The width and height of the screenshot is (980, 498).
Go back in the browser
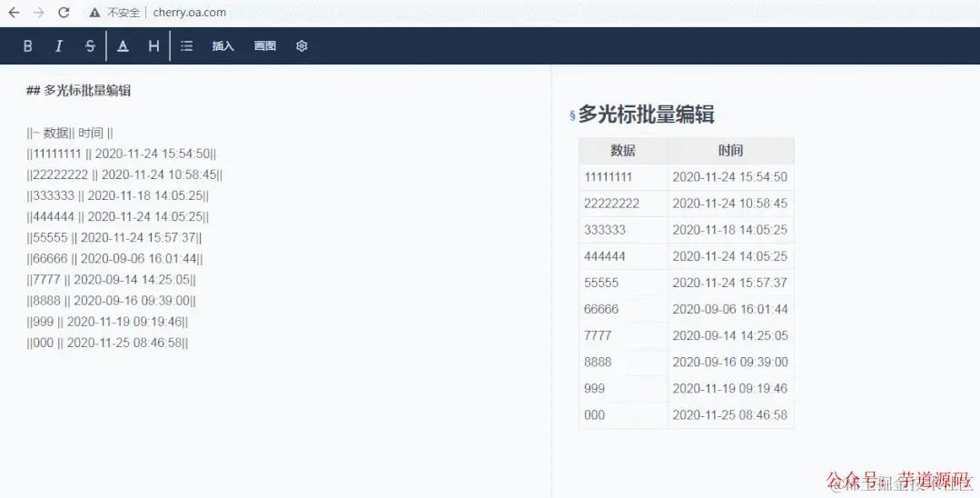click(x=14, y=13)
